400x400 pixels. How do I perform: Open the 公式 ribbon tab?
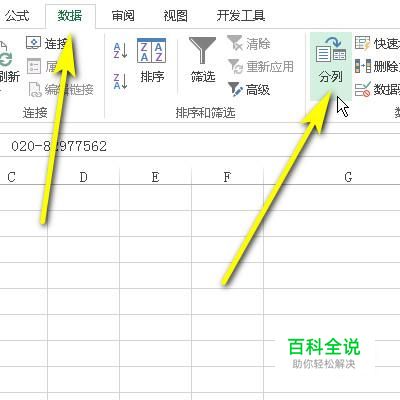tap(17, 15)
